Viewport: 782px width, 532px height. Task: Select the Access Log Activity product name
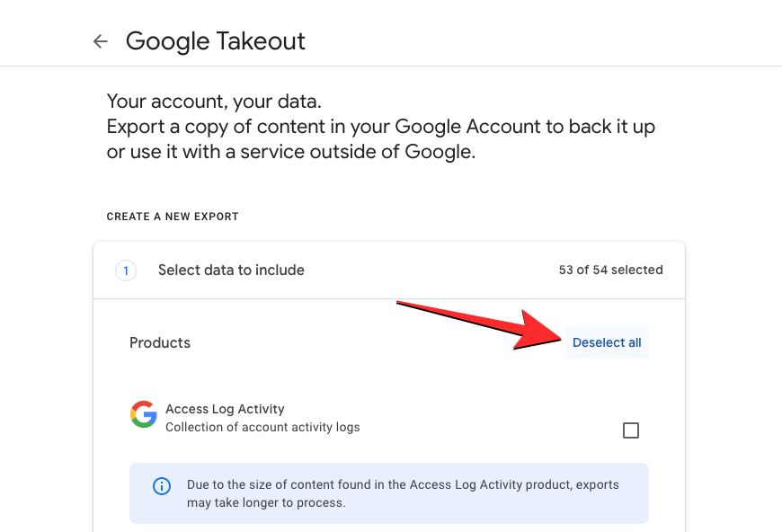click(225, 409)
